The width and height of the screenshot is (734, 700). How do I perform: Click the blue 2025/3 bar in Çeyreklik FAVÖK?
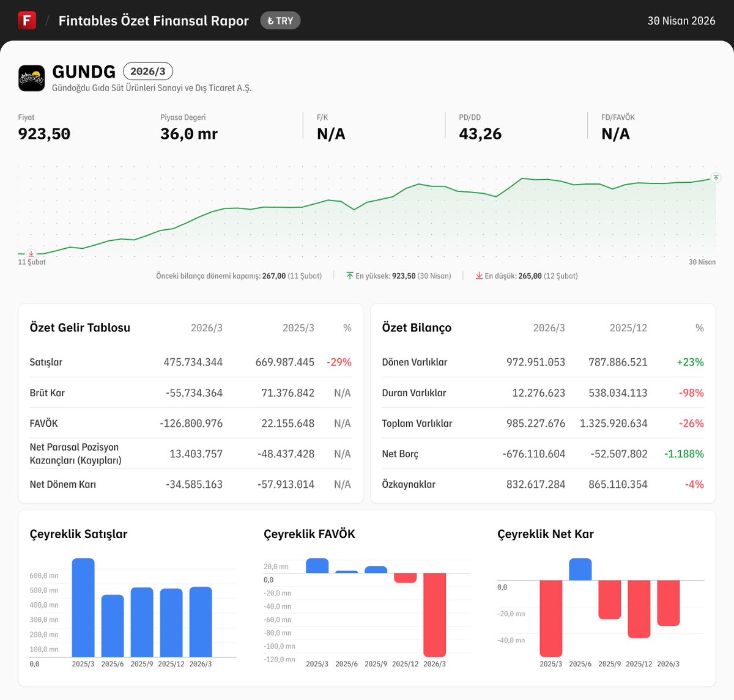point(317,566)
